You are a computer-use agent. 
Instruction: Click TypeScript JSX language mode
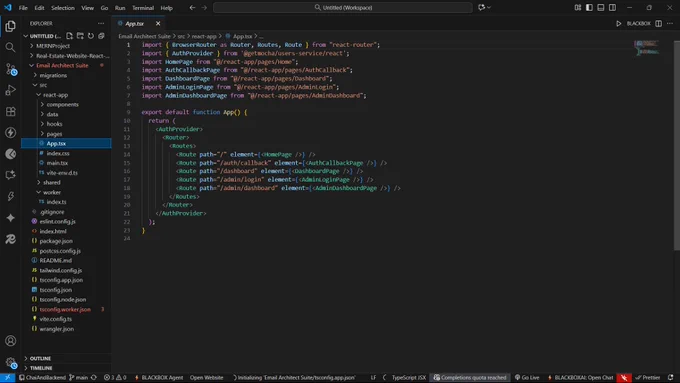pos(409,377)
